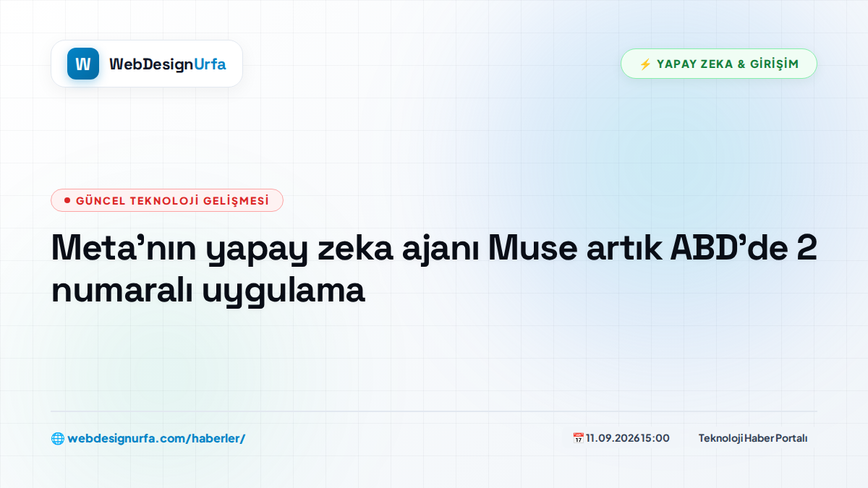Click the red dot in GÜNCEL badge

point(67,200)
